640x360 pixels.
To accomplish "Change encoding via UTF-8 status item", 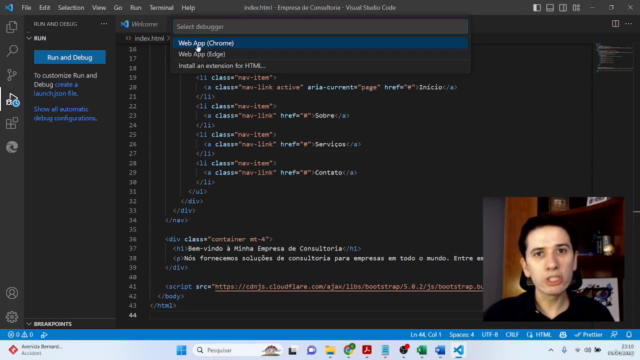I will (x=490, y=335).
